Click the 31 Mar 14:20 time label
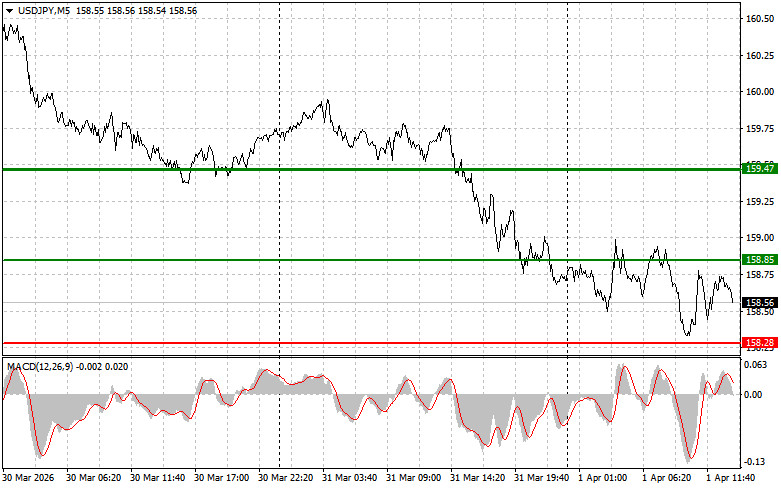 pyautogui.click(x=478, y=479)
